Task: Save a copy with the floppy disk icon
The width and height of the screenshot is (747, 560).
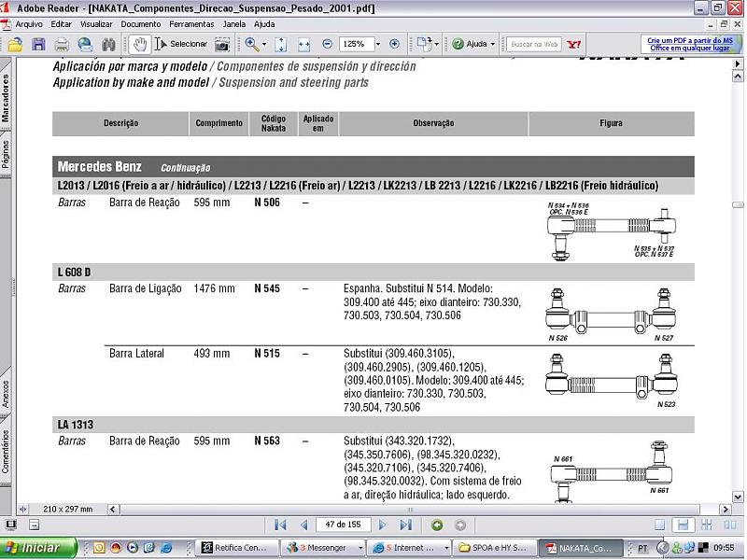Action: [38, 45]
